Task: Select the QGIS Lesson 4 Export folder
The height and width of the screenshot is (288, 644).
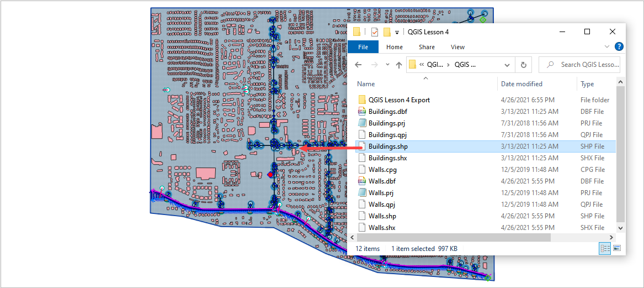Action: 399,100
